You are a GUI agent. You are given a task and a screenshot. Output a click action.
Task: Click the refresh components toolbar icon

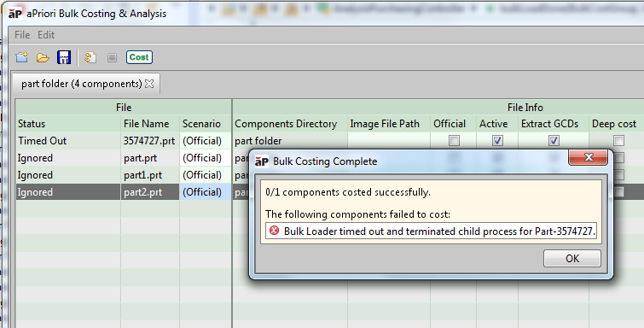90,57
